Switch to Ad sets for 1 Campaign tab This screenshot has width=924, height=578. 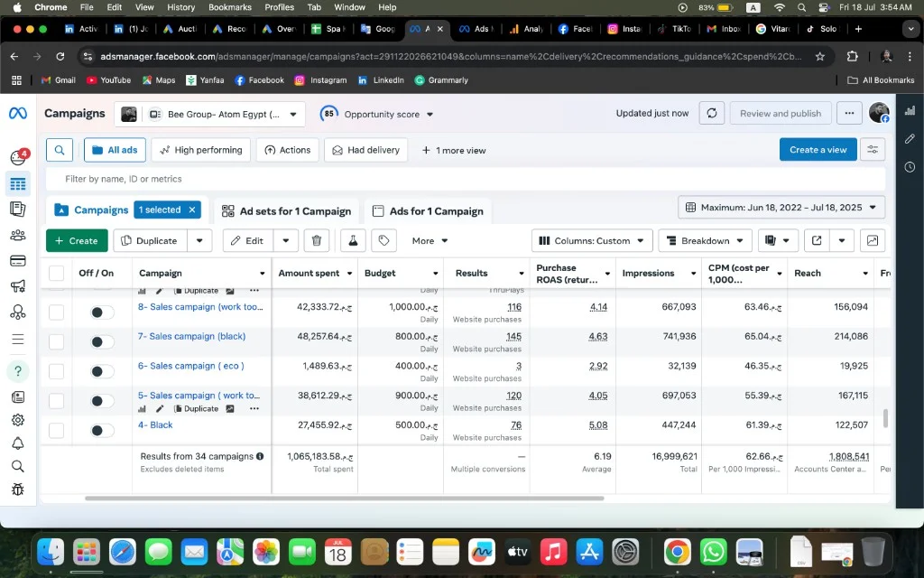286,211
